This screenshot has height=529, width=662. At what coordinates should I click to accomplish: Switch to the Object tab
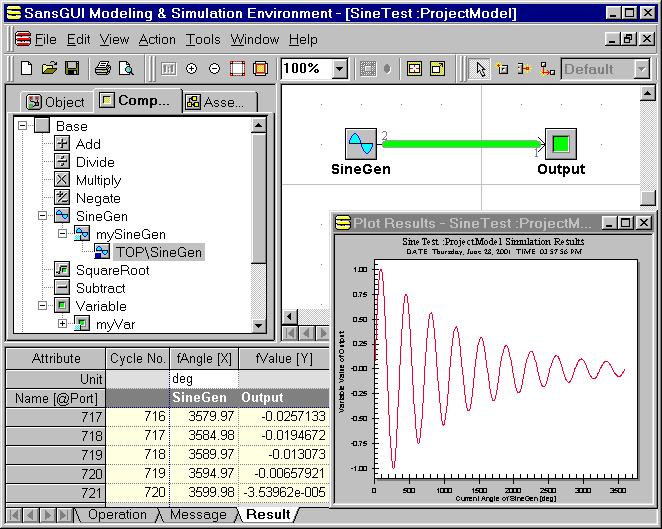pos(56,102)
